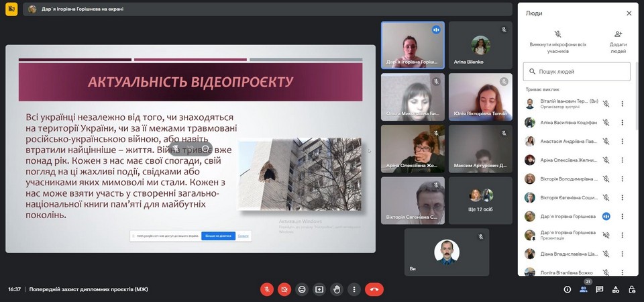This screenshot has height=302, width=644.
Task: Open more options for Анастасія Андріївна participant
Action: (622, 142)
